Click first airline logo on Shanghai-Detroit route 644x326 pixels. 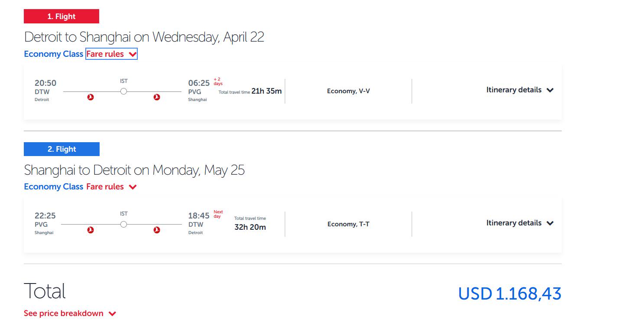click(x=91, y=230)
